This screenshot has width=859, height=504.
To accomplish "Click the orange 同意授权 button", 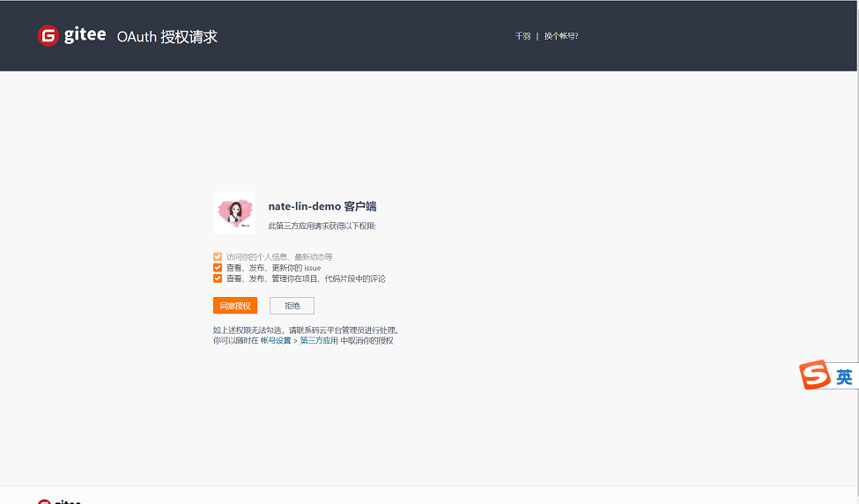I will pyautogui.click(x=235, y=306).
